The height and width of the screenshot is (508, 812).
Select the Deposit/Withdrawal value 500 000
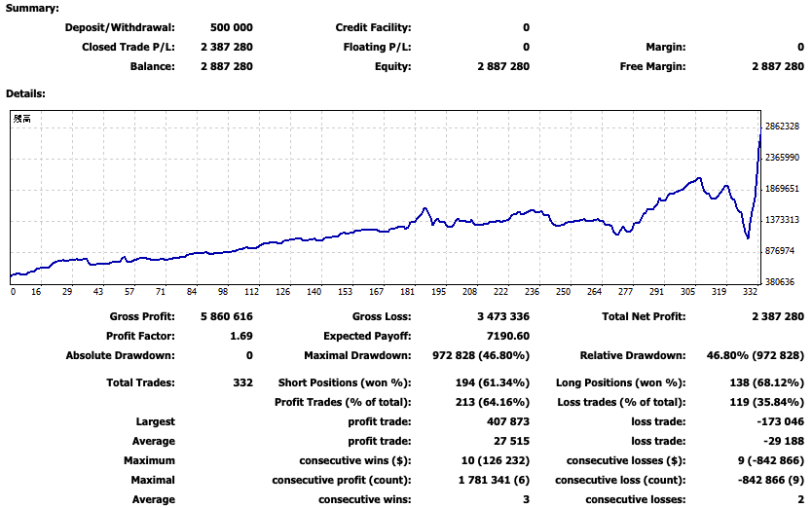tap(232, 28)
